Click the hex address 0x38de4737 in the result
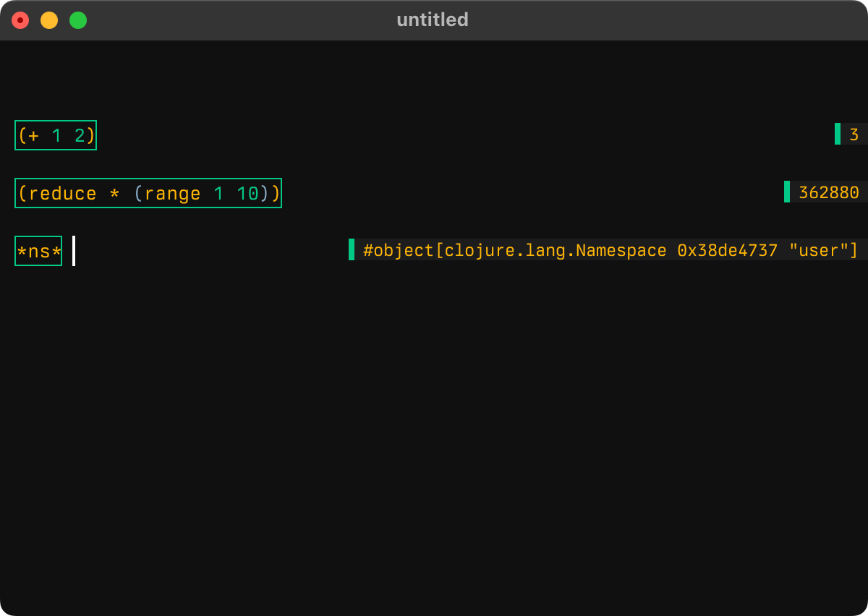 727,250
